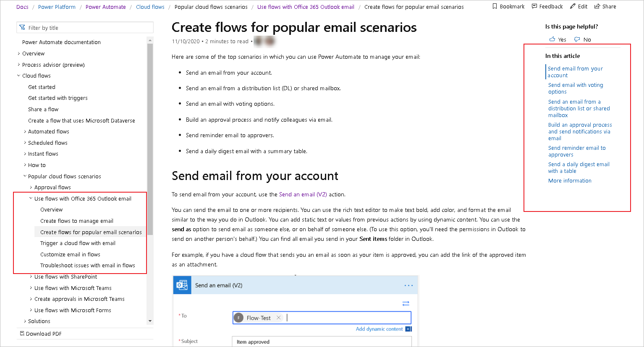The height and width of the screenshot is (347, 644).
Task: Select Trigger a cloud flow with email
Action: 78,243
